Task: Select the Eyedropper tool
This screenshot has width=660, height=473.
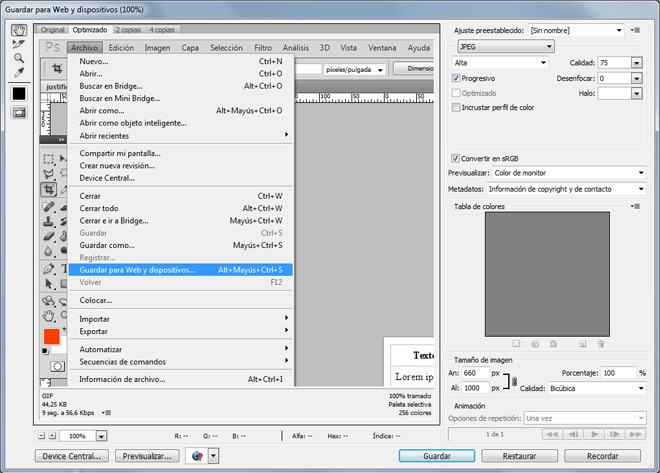Action: tap(19, 72)
